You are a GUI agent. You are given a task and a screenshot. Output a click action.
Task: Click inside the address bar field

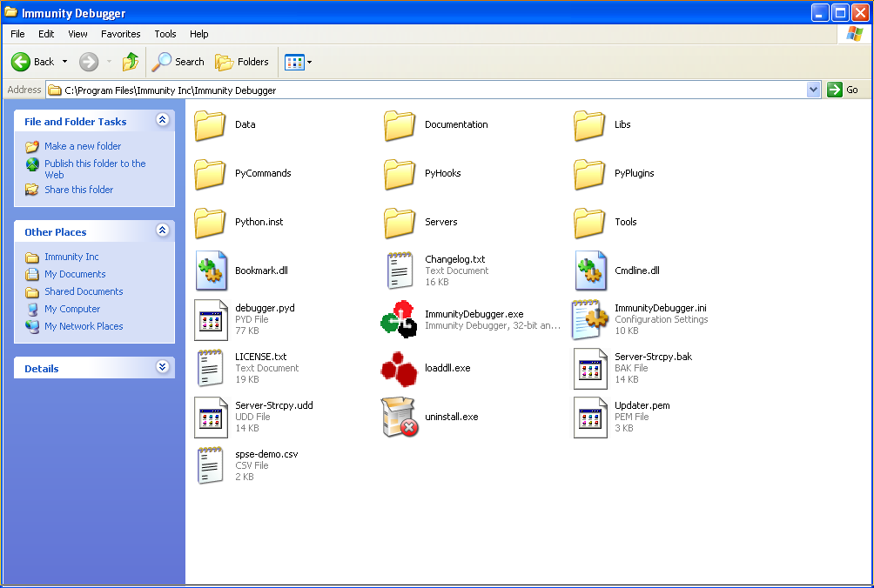click(x=348, y=89)
